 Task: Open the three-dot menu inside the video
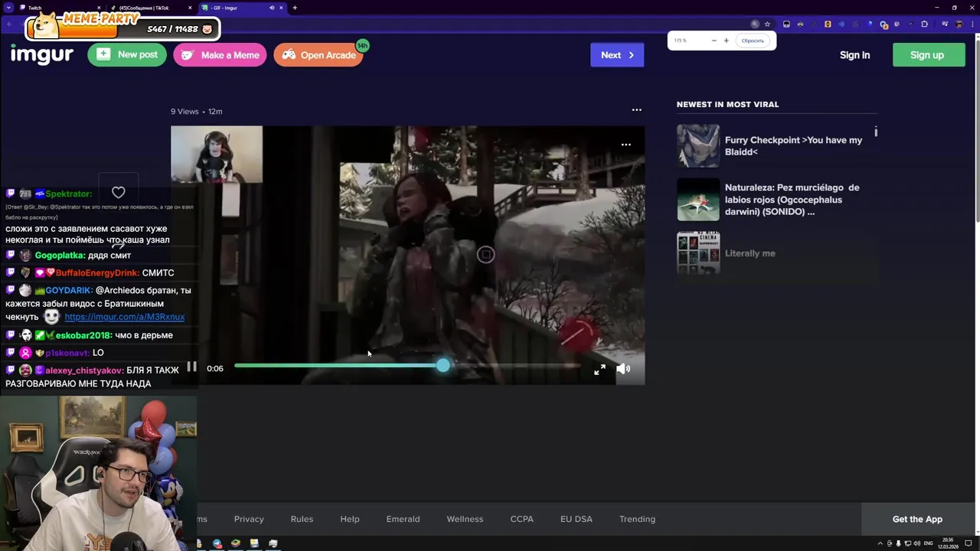coord(626,145)
